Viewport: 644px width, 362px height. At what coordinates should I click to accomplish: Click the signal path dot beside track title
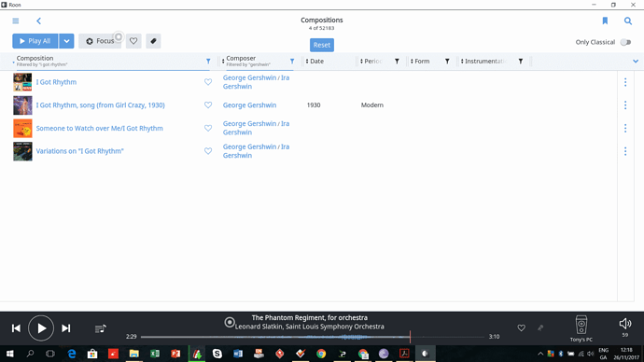(x=230, y=322)
